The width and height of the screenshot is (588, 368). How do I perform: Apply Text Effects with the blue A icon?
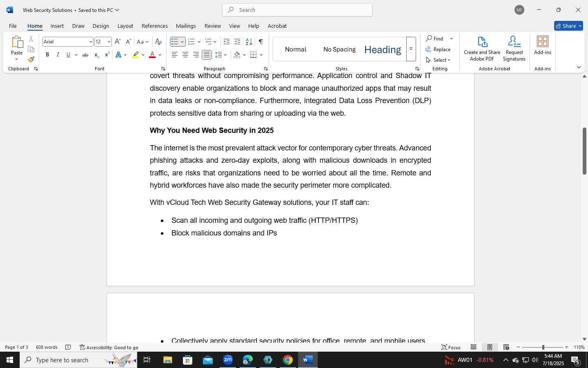(x=118, y=55)
